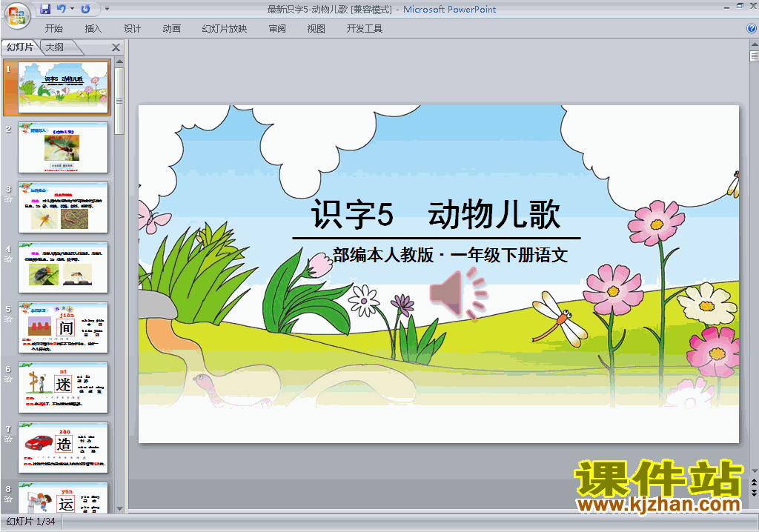Open the 开发工具 ribbon tab
Viewport: 759px width, 532px height.
pos(364,29)
